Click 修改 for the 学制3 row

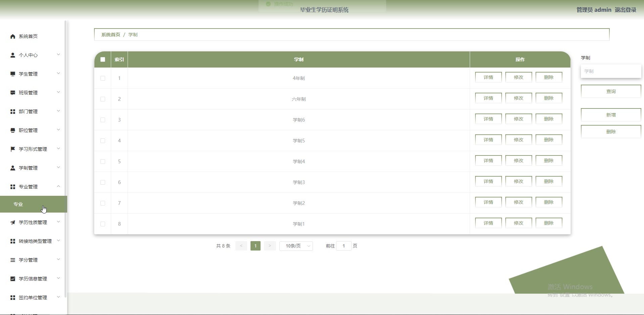tap(518, 181)
